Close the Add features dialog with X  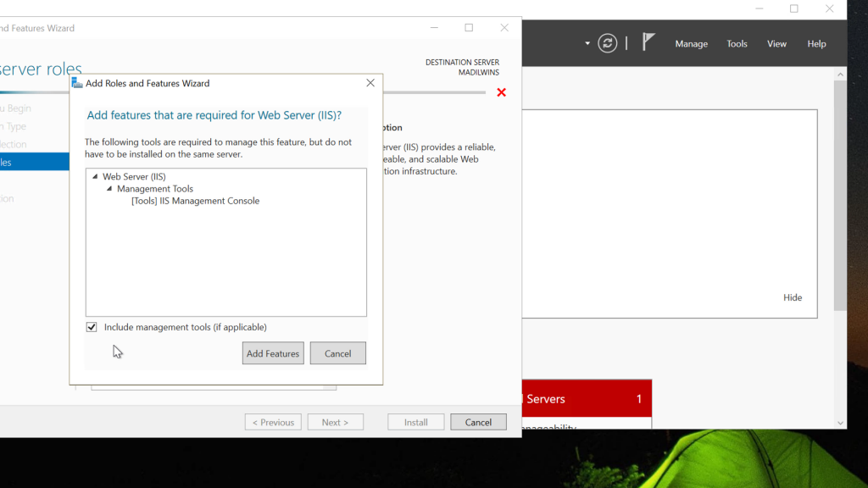pos(370,83)
